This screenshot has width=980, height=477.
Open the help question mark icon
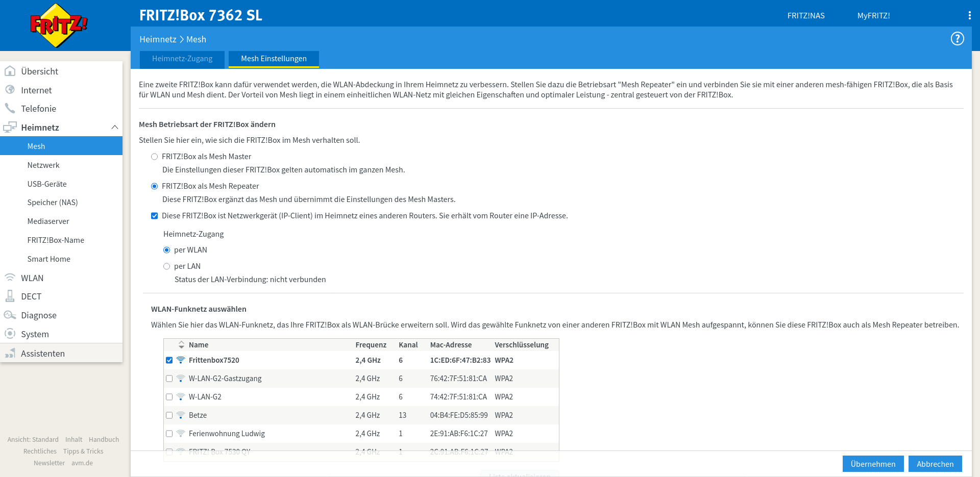coord(957,39)
